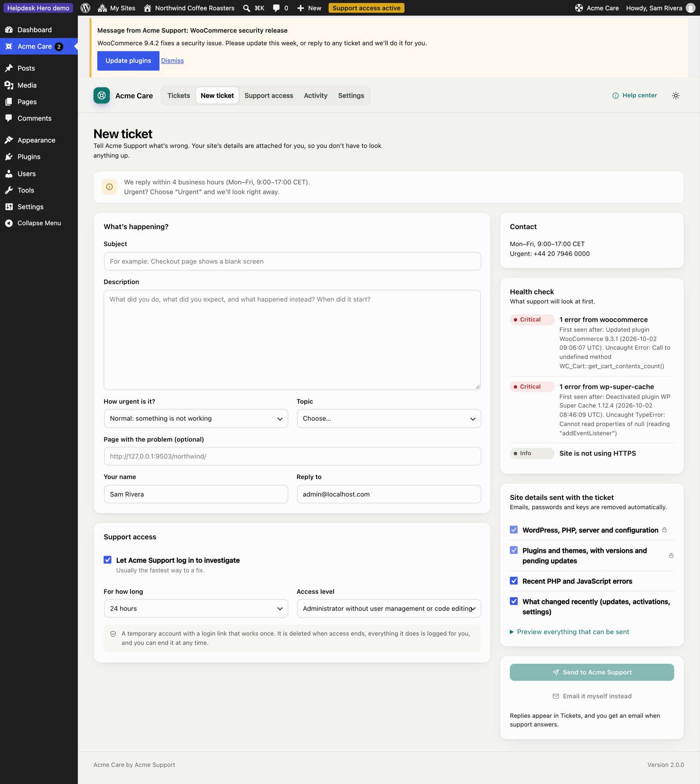Viewport: 700px width, 784px height.
Task: Open Media library in the sidebar
Action: coord(39,85)
